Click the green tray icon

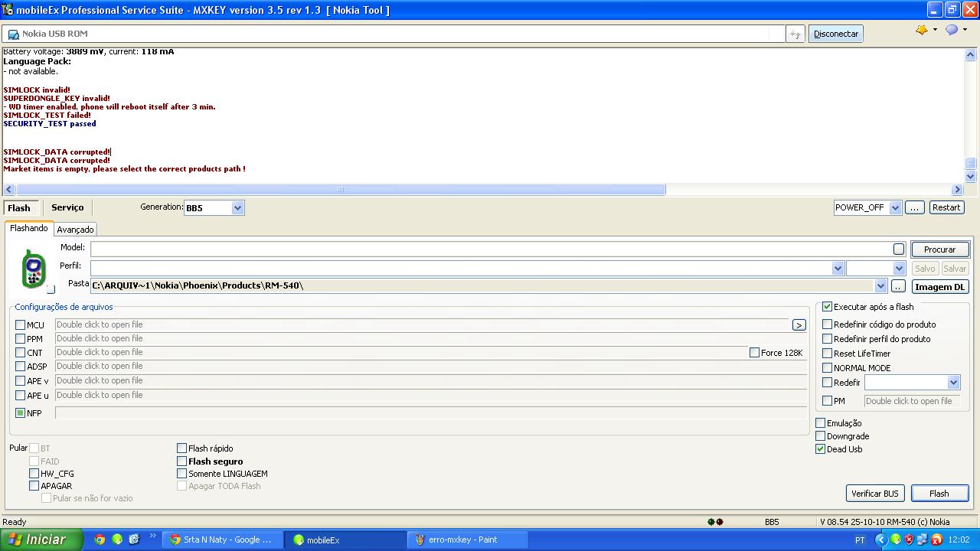(x=896, y=540)
